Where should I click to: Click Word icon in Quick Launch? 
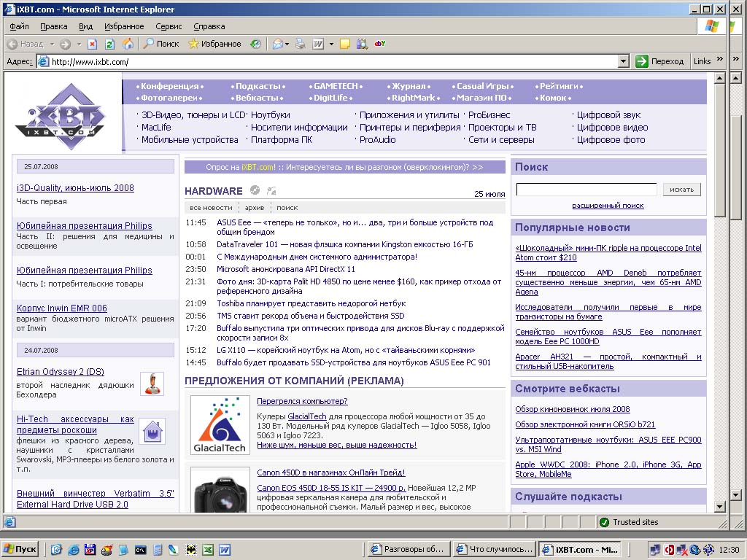(x=225, y=550)
